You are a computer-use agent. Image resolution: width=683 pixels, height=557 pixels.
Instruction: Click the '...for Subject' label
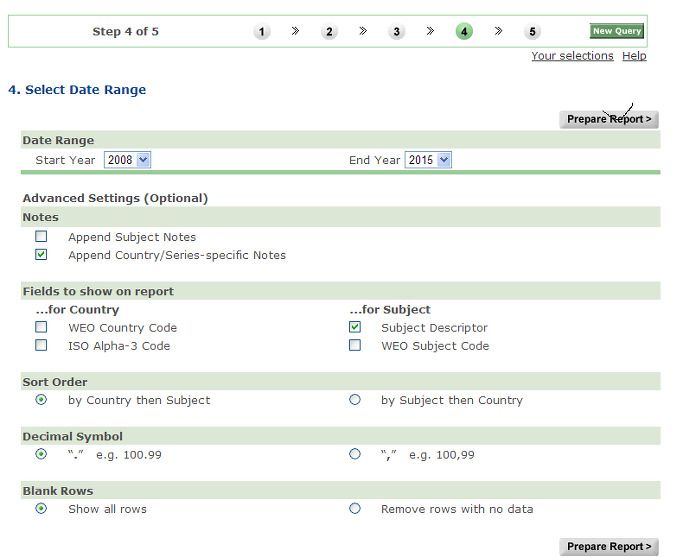pyautogui.click(x=390, y=310)
